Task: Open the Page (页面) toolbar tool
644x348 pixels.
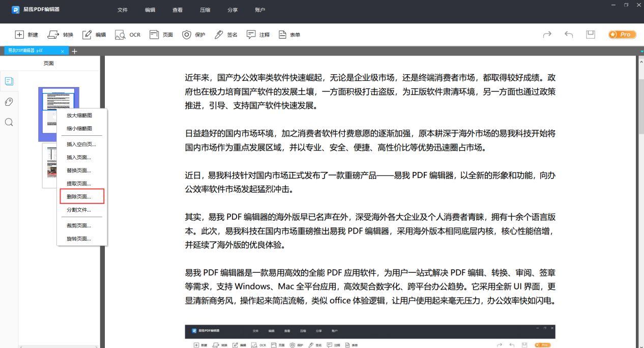Action: point(161,35)
